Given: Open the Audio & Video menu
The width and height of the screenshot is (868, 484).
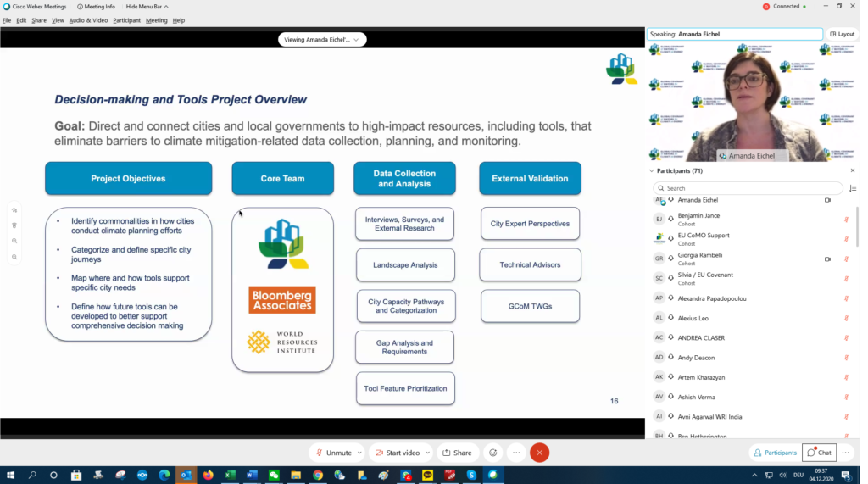Looking at the screenshot, I should tap(88, 20).
